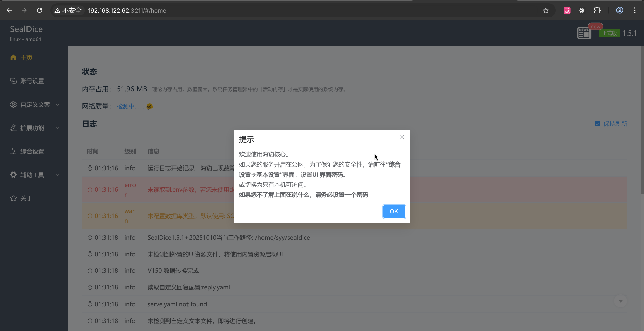Image resolution: width=644 pixels, height=331 pixels.
Task: Click the 检测中 network quality link
Action: coord(130,106)
